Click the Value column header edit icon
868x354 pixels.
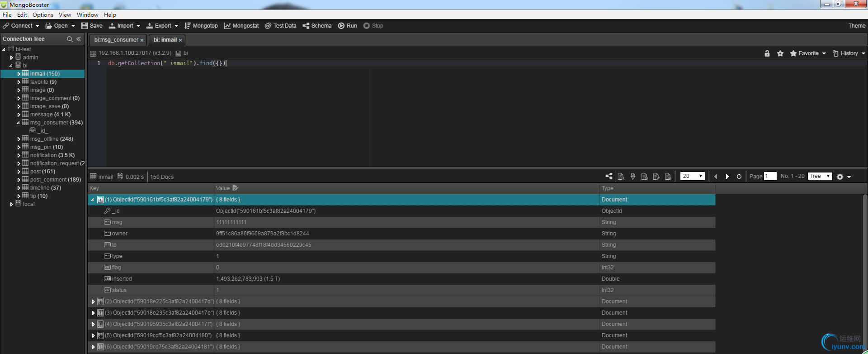coord(235,188)
